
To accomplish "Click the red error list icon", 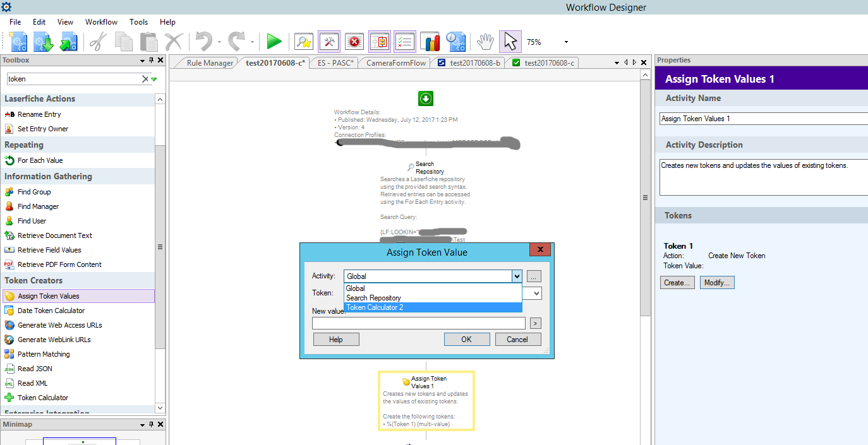I will [354, 42].
